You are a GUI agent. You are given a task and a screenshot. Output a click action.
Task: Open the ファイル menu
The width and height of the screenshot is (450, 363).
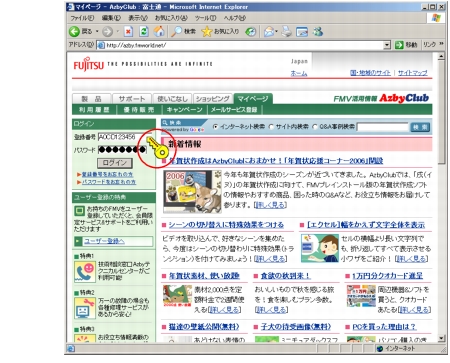click(82, 18)
